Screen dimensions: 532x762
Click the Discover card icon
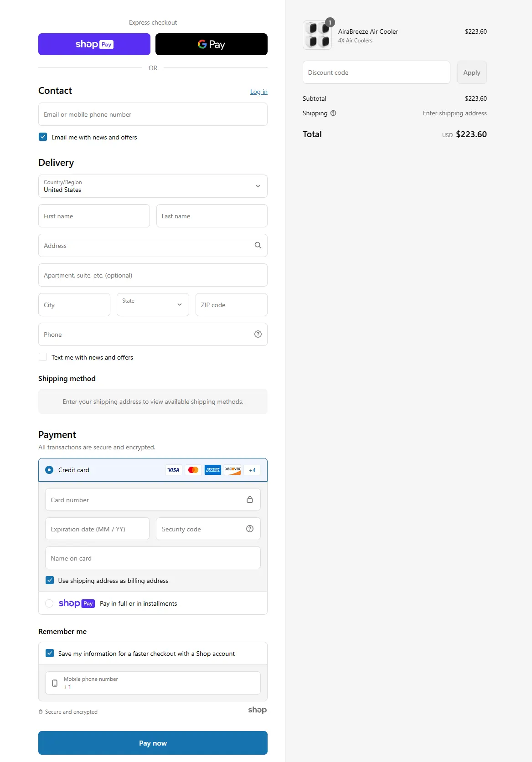232,470
